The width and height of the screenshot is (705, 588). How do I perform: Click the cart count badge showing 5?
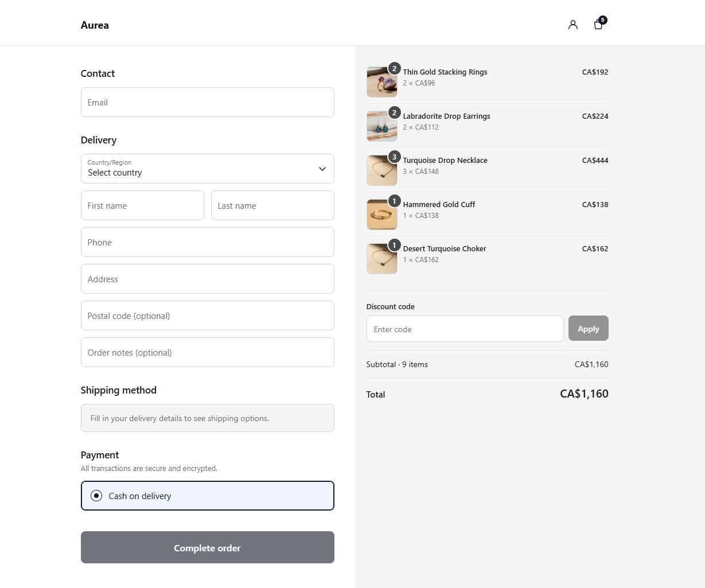tap(603, 20)
